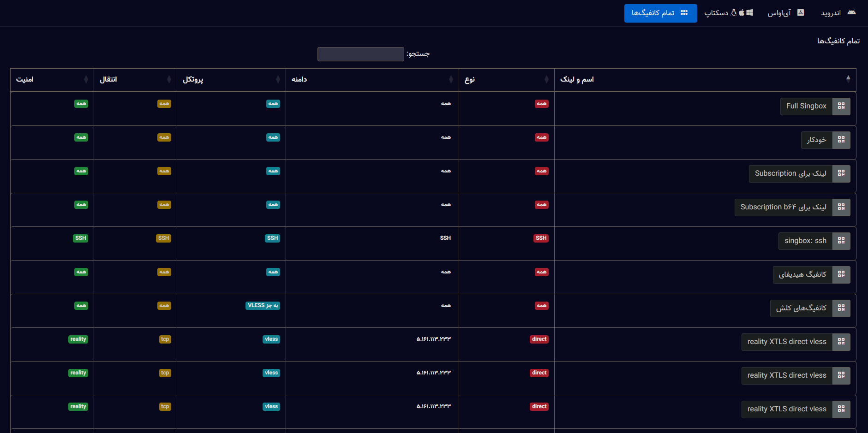Open the QR code for singbox: ssh
Viewport: 868px width, 433px height.
click(x=841, y=241)
